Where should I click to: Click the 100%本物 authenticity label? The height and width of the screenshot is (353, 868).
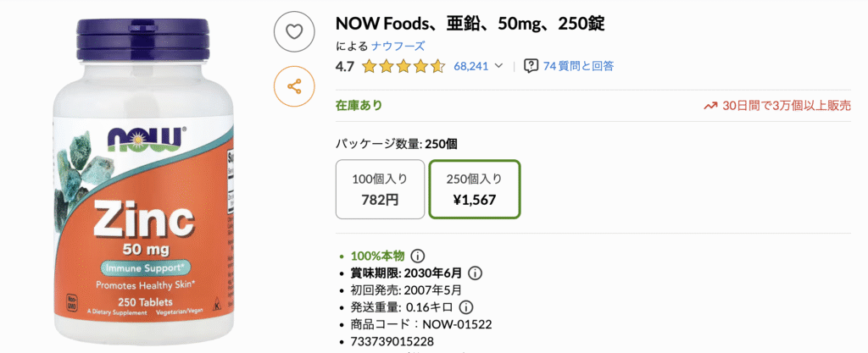coord(377,256)
